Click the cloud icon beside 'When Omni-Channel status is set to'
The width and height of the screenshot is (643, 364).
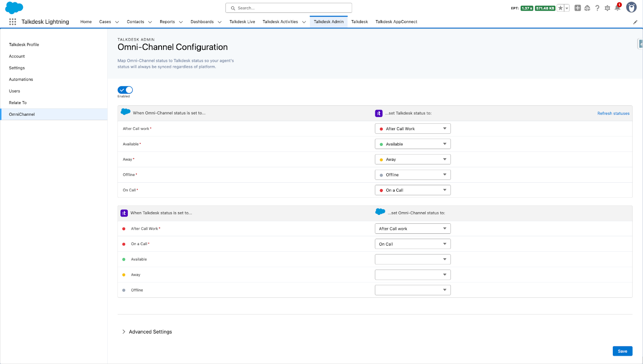(x=126, y=112)
